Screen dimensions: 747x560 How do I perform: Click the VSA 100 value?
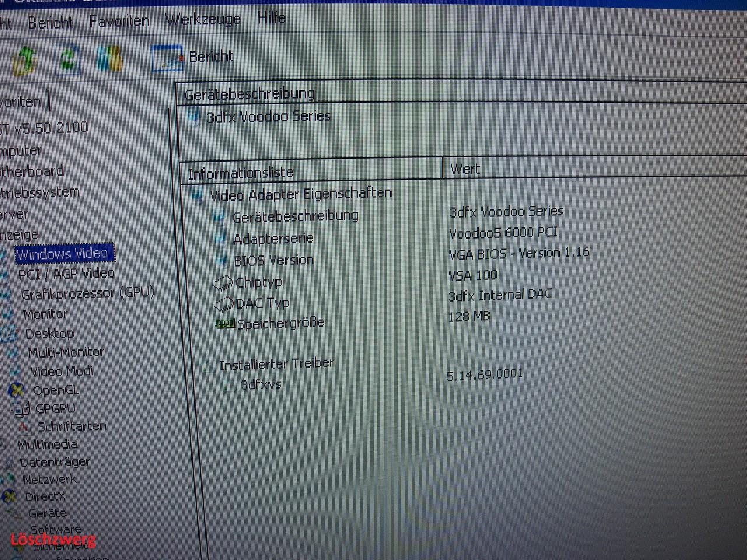pos(473,275)
